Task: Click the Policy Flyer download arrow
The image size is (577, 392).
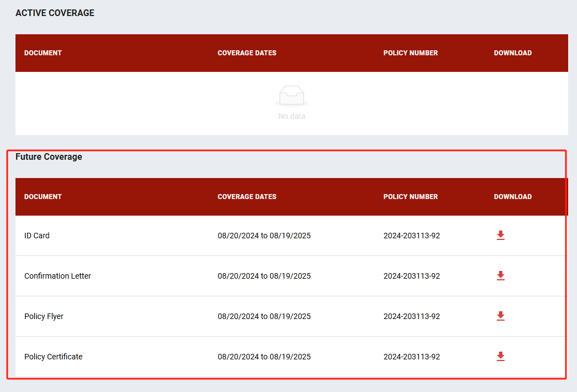Action: tap(500, 316)
